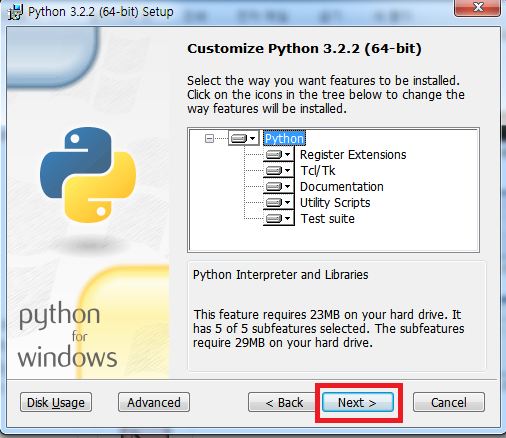The image size is (506, 438).
Task: Open the Tcl/Tk install-state dropdown
Action: 278,170
